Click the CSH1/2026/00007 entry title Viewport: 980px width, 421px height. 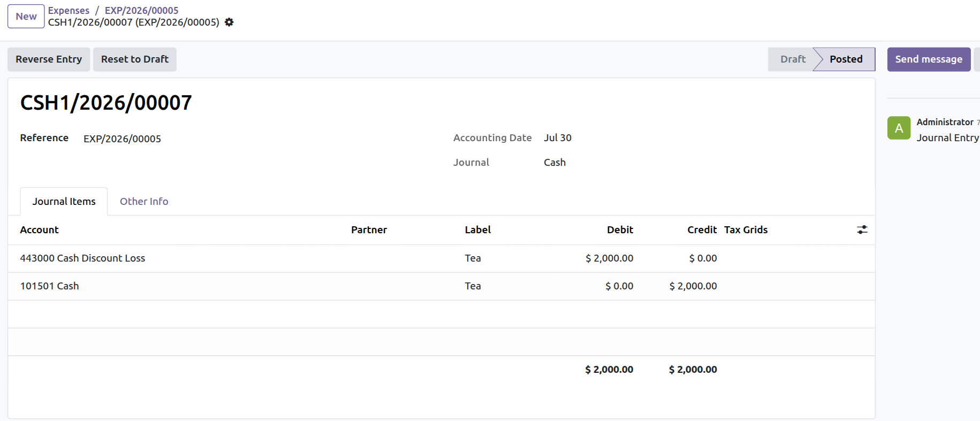pos(106,103)
